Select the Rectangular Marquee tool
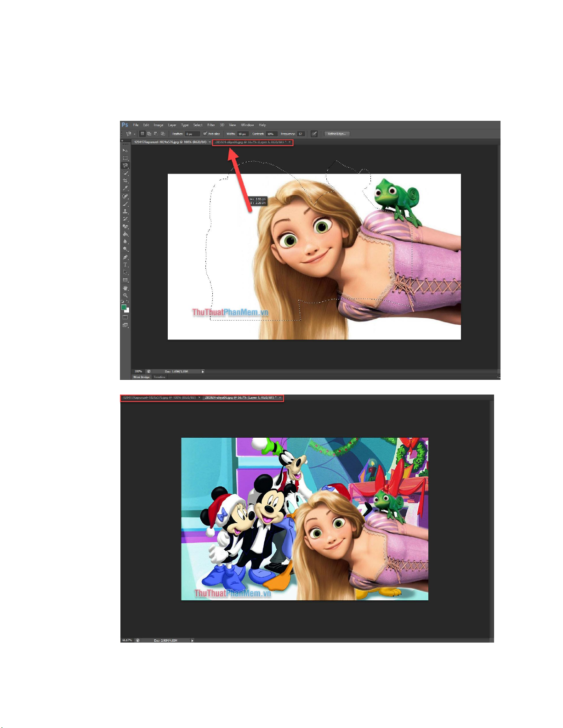This screenshot has height=728, width=563. (125, 158)
